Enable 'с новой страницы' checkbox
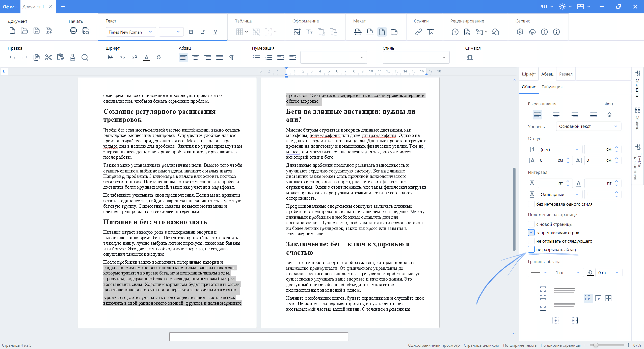 click(x=531, y=224)
